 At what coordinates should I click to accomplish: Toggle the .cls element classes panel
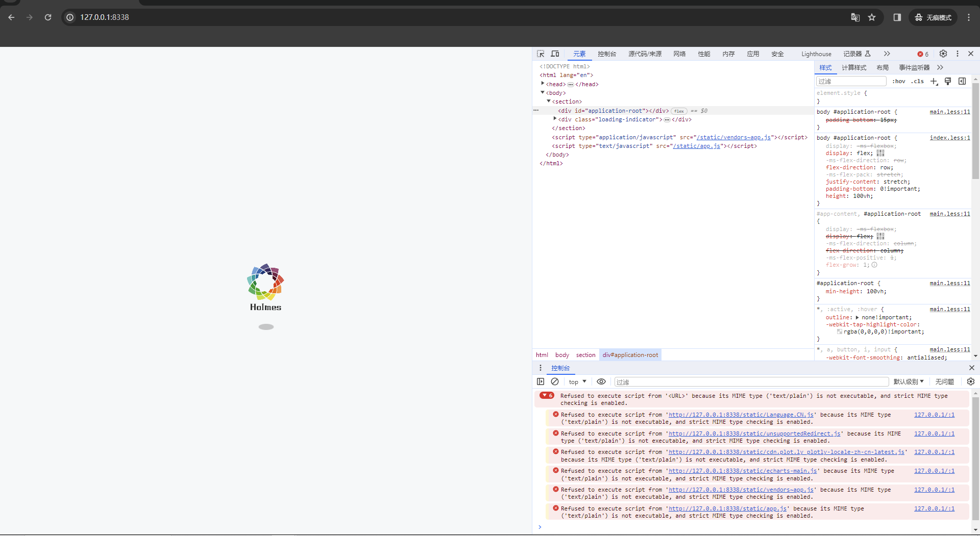917,81
